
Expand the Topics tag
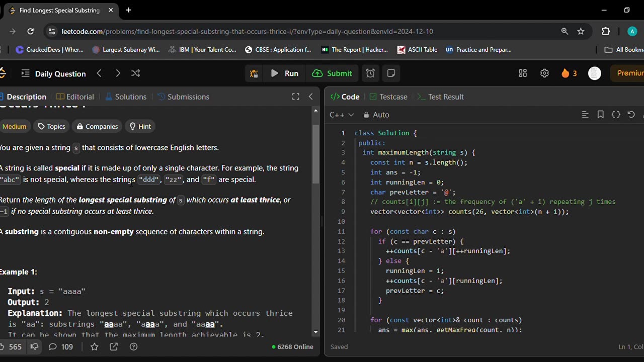(x=51, y=126)
